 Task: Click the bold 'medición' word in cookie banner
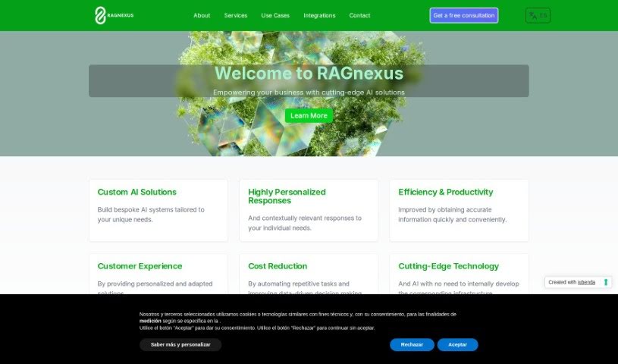(x=150, y=321)
